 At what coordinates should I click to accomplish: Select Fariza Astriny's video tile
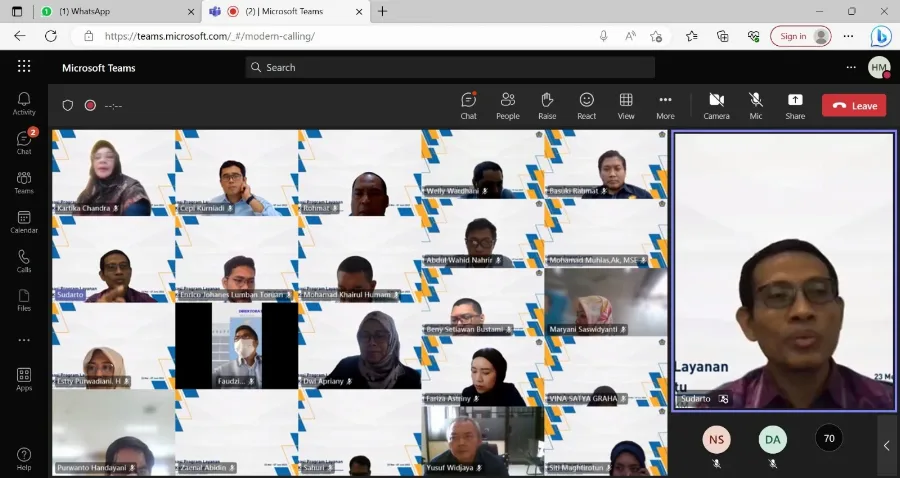coord(482,371)
